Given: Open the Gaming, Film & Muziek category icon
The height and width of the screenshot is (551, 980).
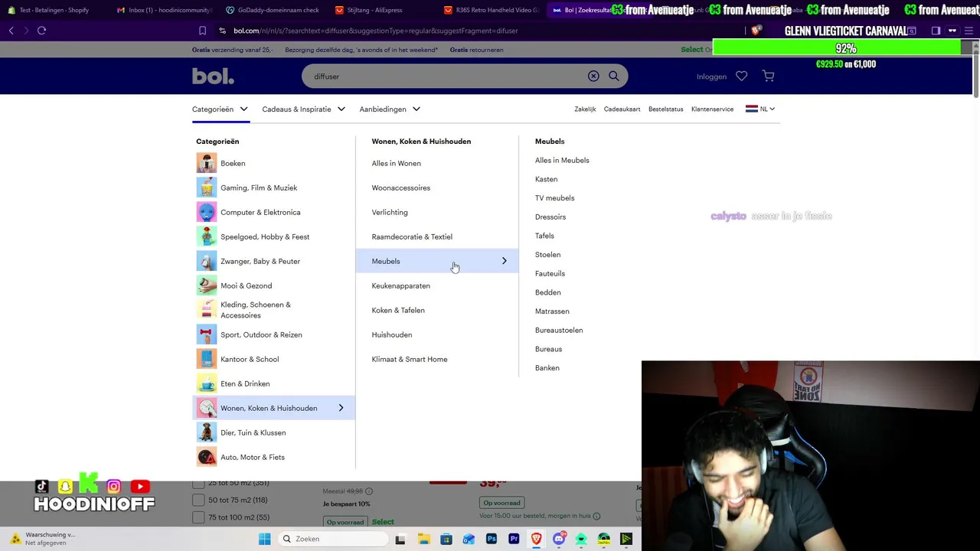Looking at the screenshot, I should [x=207, y=187].
